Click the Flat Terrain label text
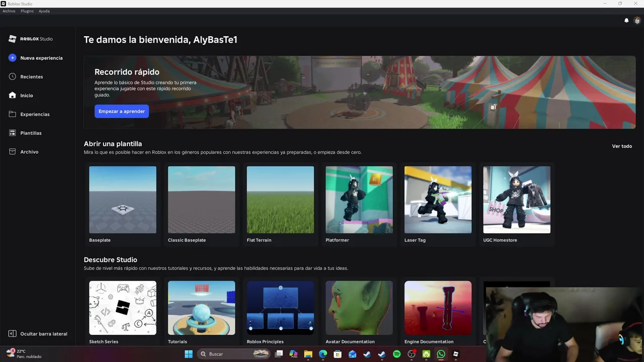 click(259, 240)
